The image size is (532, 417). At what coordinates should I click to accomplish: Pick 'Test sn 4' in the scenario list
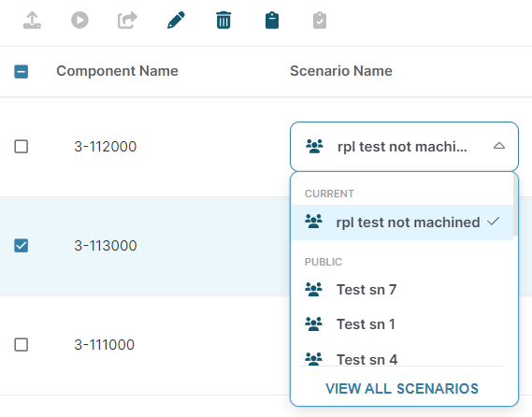pos(402,359)
